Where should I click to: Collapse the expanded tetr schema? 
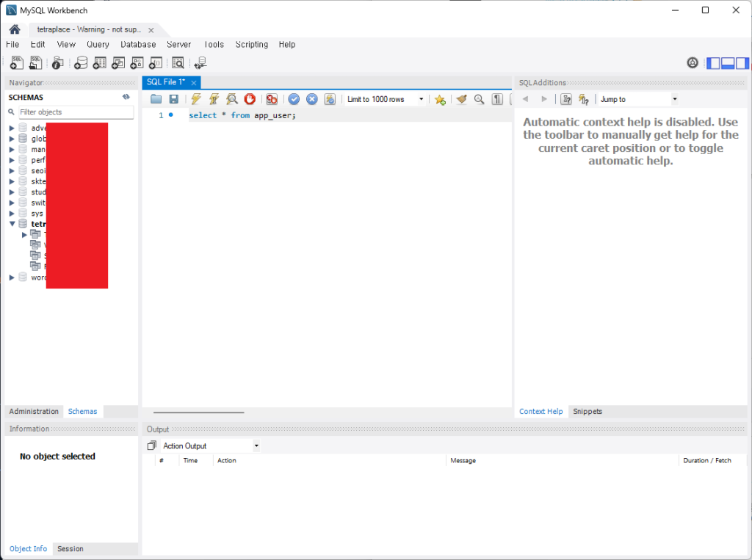coord(12,224)
